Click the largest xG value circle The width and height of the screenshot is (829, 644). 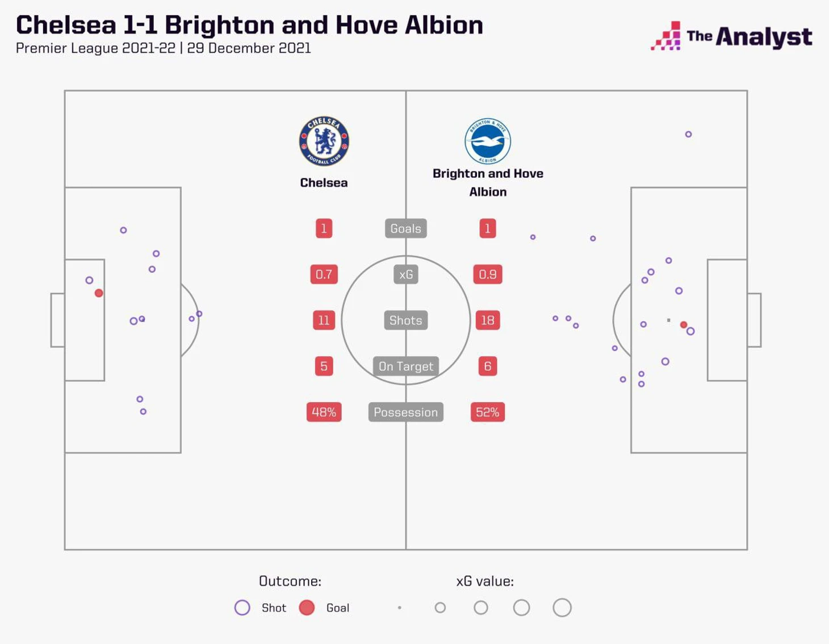[x=562, y=608]
